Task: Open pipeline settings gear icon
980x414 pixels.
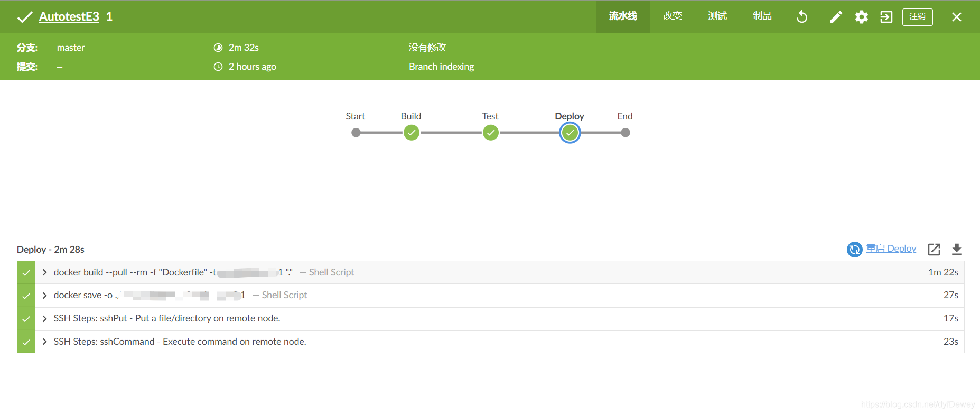Action: (x=861, y=17)
